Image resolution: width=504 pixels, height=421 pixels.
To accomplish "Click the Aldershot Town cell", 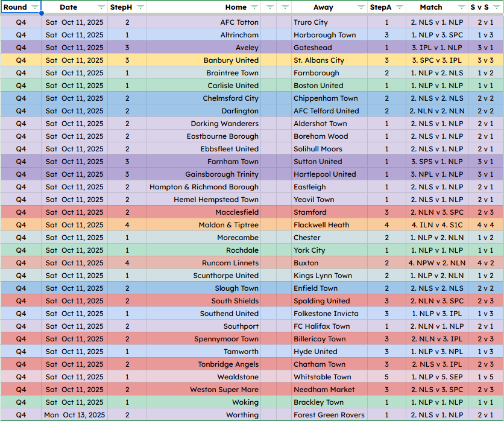I will tap(329, 124).
